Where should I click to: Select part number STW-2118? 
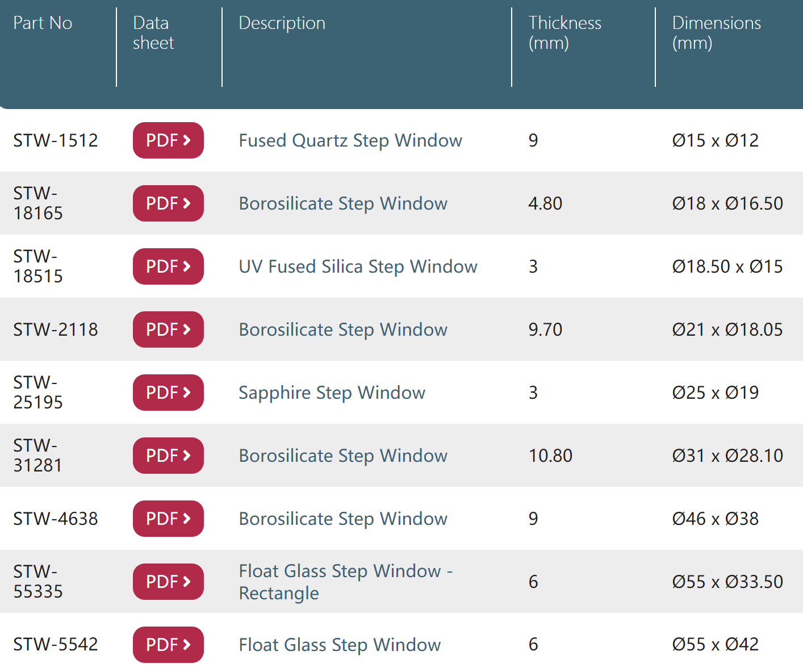56,329
